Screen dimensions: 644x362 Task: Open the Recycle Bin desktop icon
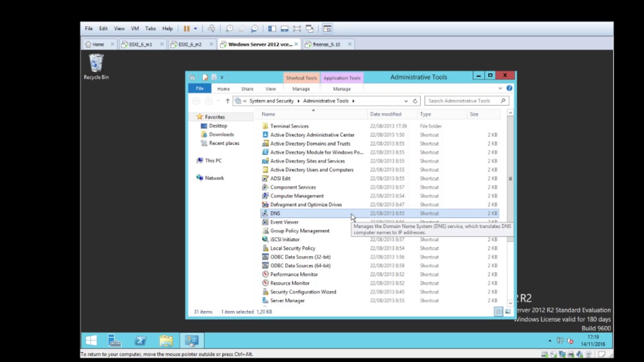point(96,67)
